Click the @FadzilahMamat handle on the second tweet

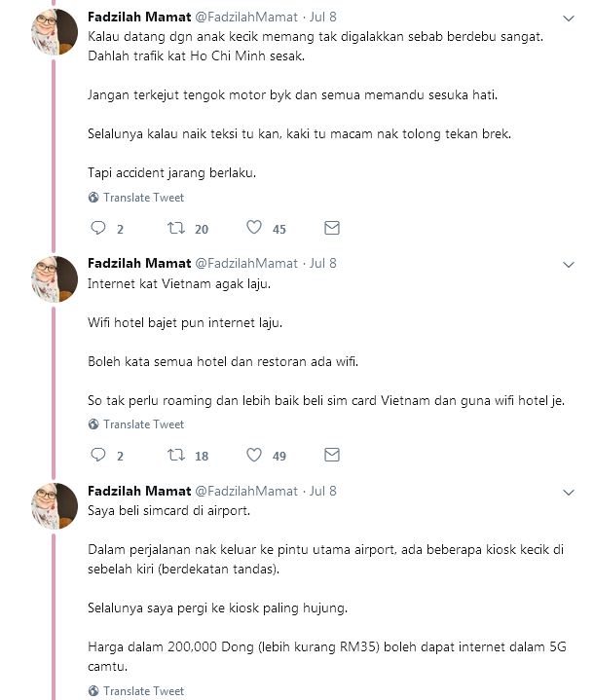[246, 264]
